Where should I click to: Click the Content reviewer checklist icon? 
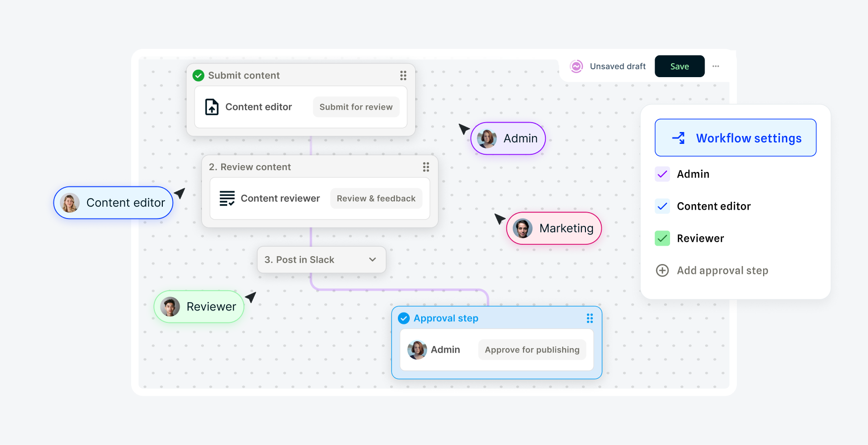tap(227, 198)
